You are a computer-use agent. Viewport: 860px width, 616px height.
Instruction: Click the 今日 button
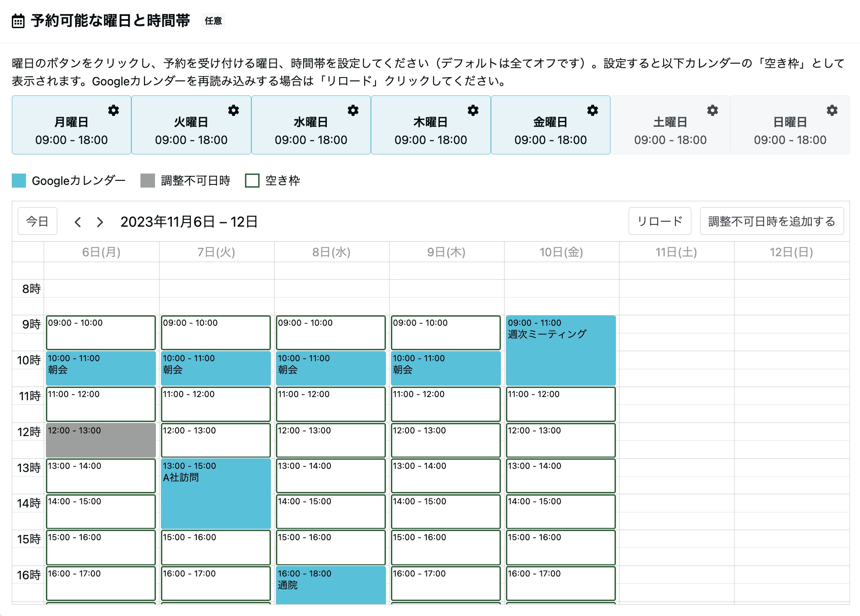pyautogui.click(x=37, y=221)
